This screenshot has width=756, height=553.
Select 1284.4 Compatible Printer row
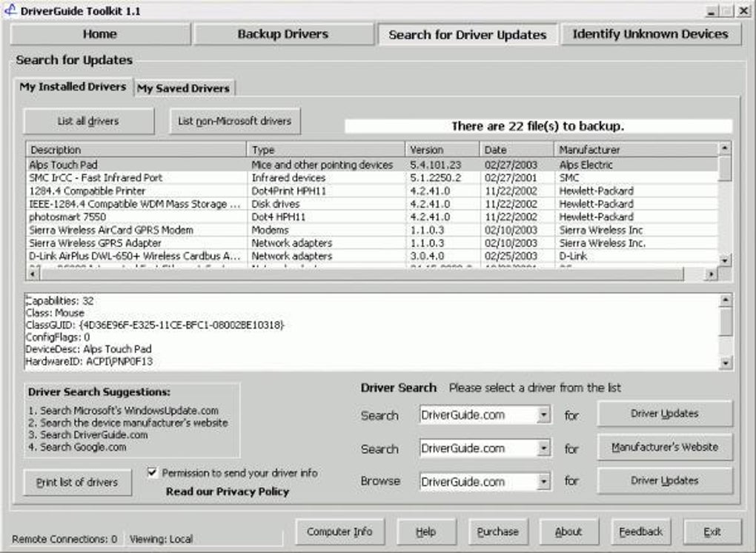coord(372,191)
